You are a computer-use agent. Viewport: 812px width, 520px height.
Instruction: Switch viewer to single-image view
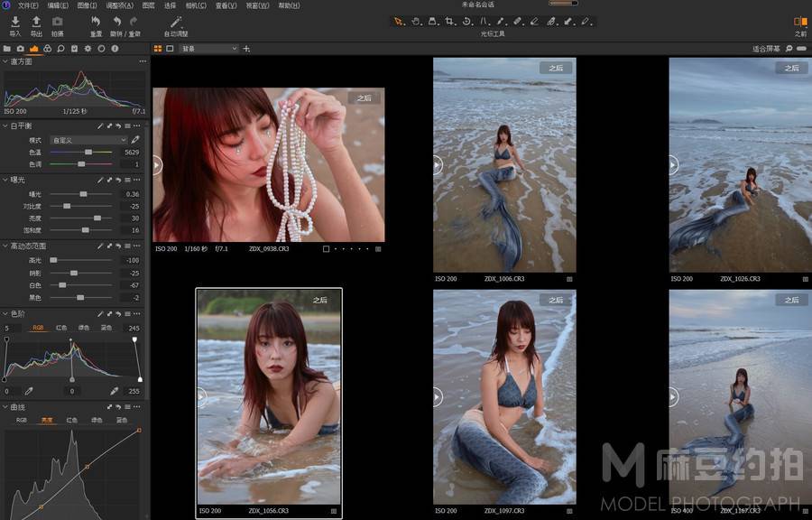coord(170,49)
